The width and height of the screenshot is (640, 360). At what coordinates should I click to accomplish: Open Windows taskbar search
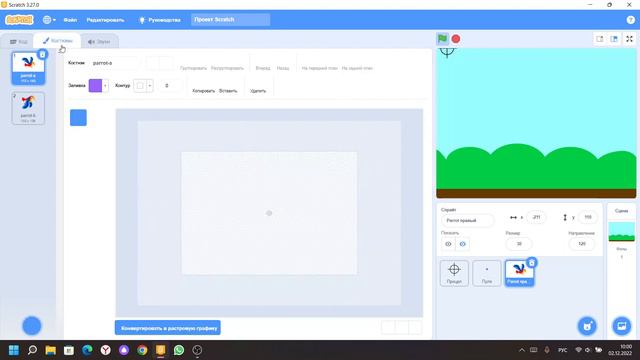(32, 350)
